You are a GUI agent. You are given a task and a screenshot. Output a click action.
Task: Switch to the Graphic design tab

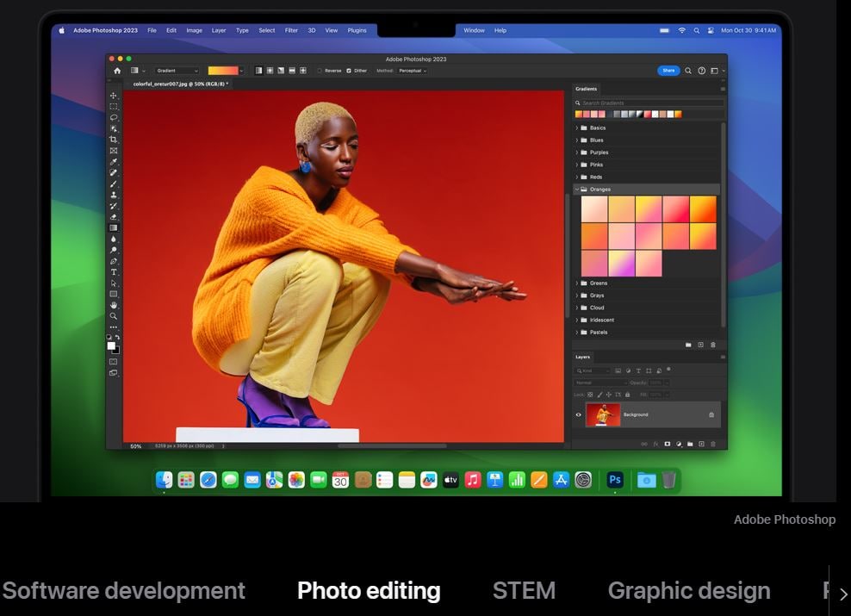click(688, 591)
